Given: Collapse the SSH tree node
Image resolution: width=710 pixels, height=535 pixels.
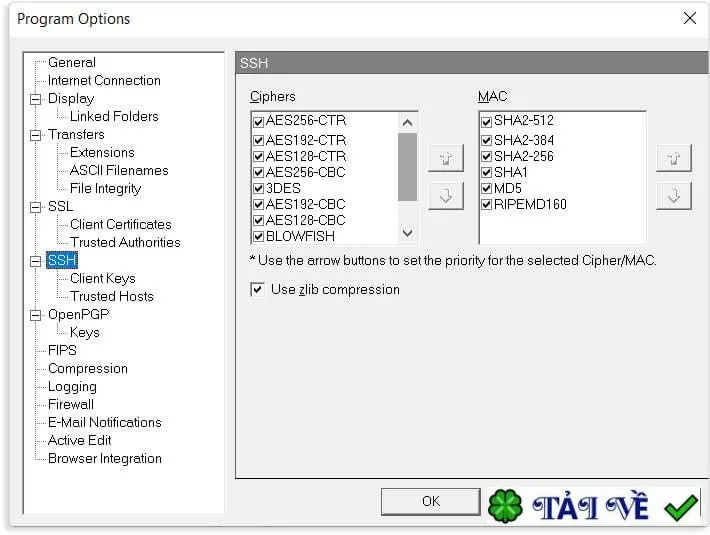Looking at the screenshot, I should (35, 261).
